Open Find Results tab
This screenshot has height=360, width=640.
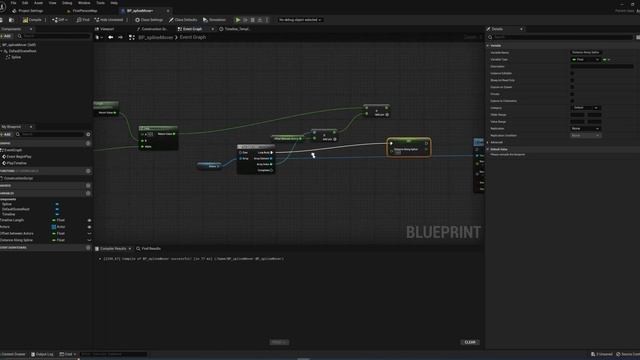coord(149,249)
